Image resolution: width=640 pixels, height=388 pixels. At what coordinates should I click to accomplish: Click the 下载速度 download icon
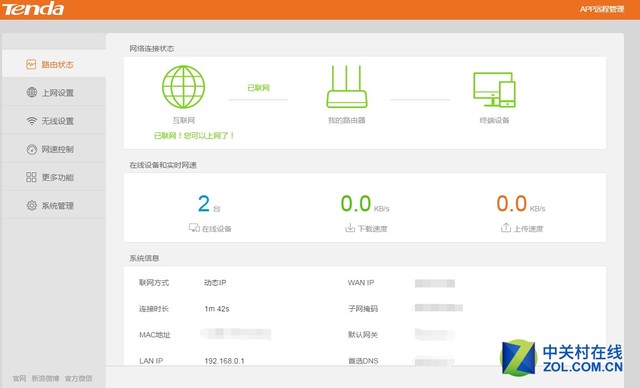(x=350, y=228)
